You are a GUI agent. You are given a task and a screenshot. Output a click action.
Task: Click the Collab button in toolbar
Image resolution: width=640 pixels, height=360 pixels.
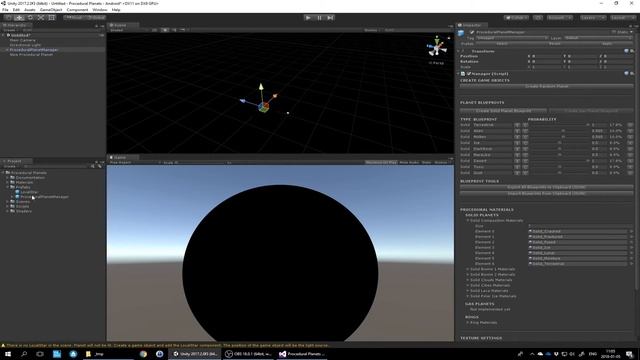516,18
